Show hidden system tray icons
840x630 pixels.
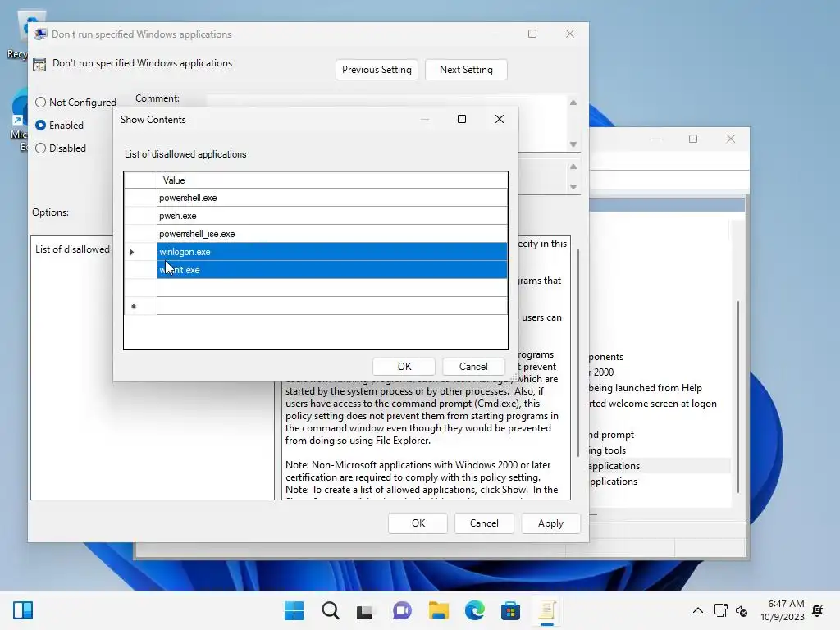pyautogui.click(x=697, y=610)
